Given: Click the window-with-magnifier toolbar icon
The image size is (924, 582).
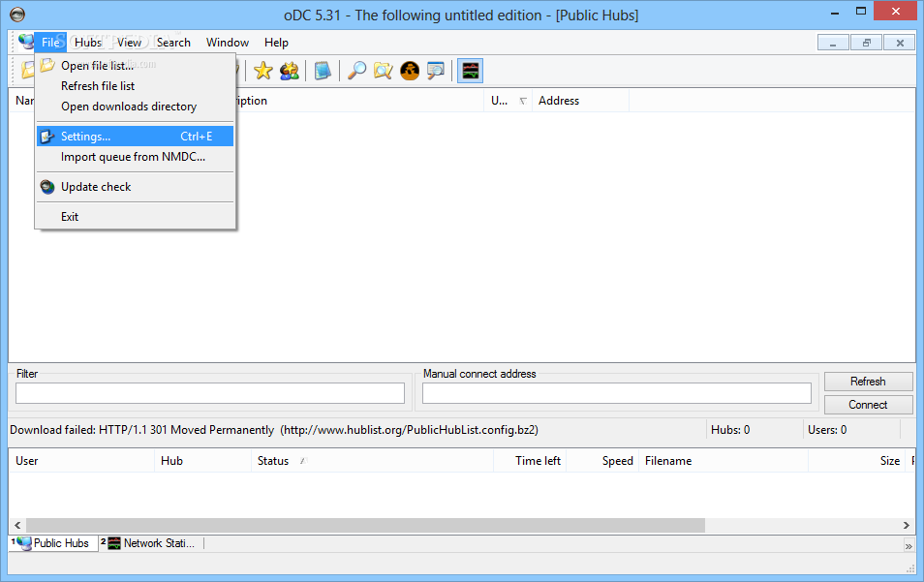Looking at the screenshot, I should tap(436, 71).
